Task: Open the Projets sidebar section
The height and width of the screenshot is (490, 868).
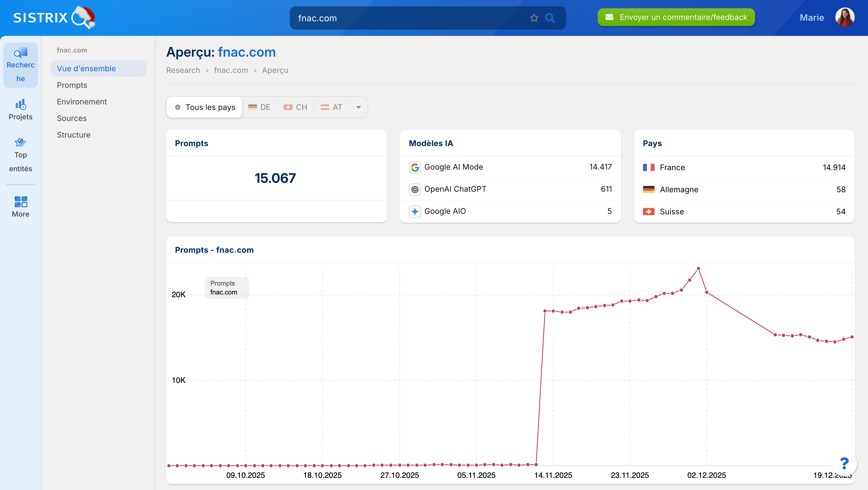Action: pos(20,110)
